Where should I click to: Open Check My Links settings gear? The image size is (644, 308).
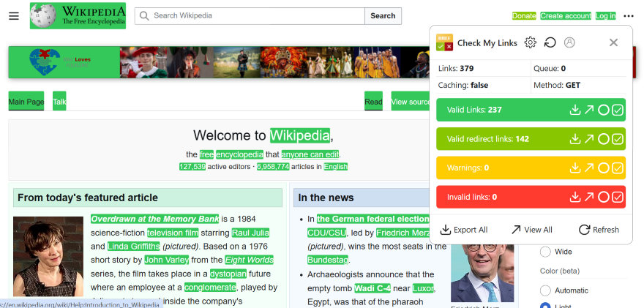(531, 42)
